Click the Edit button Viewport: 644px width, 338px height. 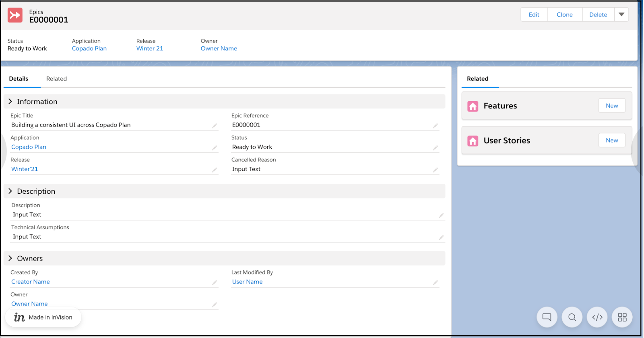pos(534,15)
